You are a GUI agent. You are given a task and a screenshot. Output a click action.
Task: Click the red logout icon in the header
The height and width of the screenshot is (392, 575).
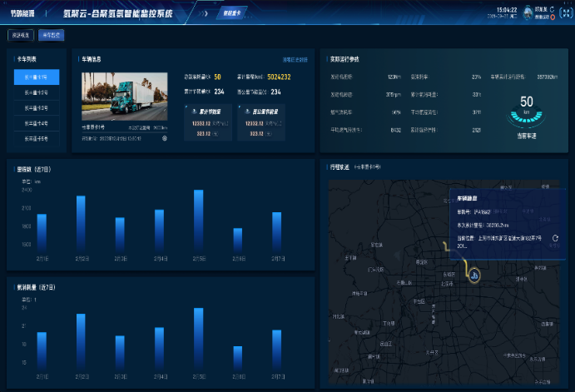pos(552,17)
